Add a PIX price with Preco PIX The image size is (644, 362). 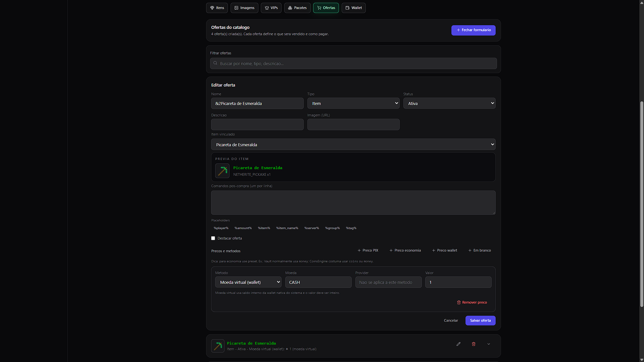click(368, 250)
